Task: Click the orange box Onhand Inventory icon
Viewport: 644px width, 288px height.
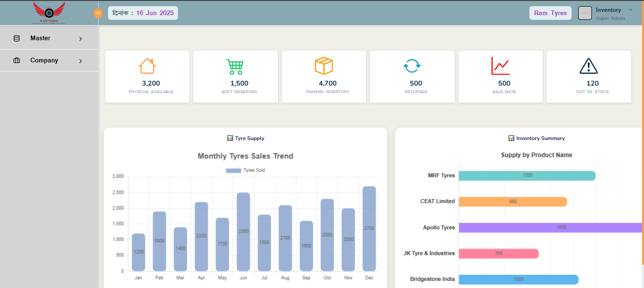Action: pos(324,66)
